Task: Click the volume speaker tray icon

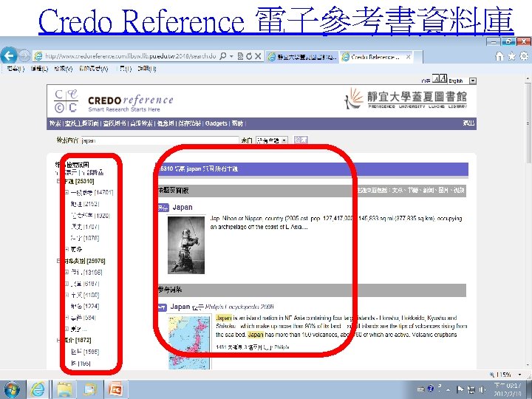Action: [482, 389]
